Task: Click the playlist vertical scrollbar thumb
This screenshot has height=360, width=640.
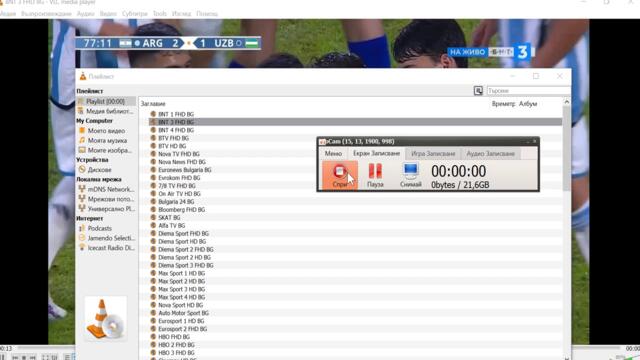Action: pos(567,149)
